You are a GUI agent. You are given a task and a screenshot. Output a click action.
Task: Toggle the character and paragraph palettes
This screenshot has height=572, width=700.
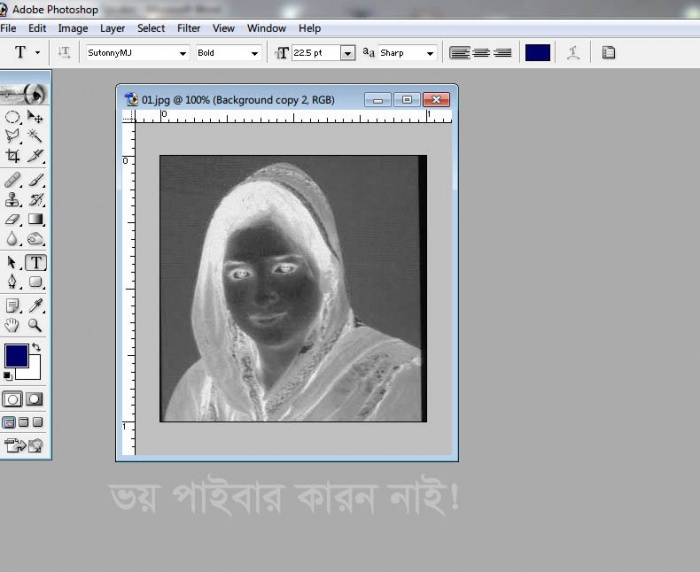click(x=608, y=52)
